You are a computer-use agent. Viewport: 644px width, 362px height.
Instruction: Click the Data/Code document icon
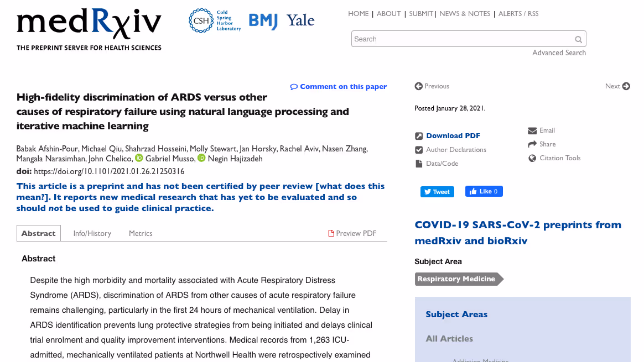(419, 164)
